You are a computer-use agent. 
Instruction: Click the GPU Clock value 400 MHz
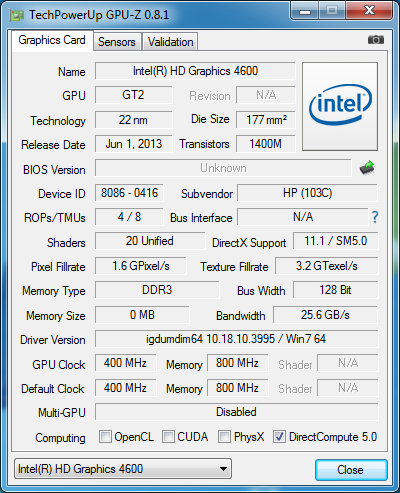tap(126, 363)
